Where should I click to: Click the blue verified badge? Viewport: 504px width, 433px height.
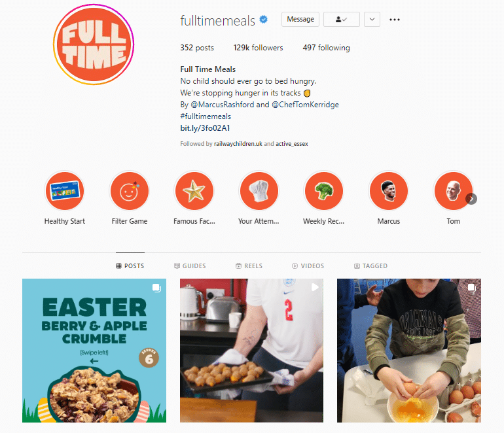pyautogui.click(x=264, y=20)
